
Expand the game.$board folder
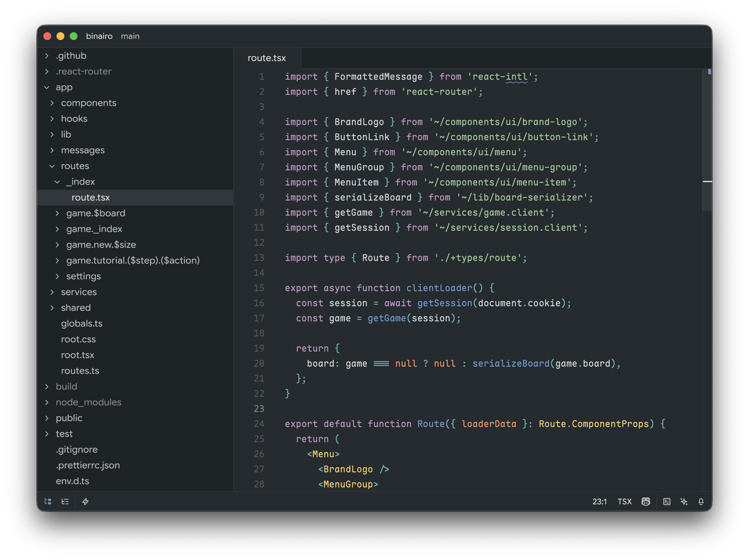pyautogui.click(x=135, y=213)
